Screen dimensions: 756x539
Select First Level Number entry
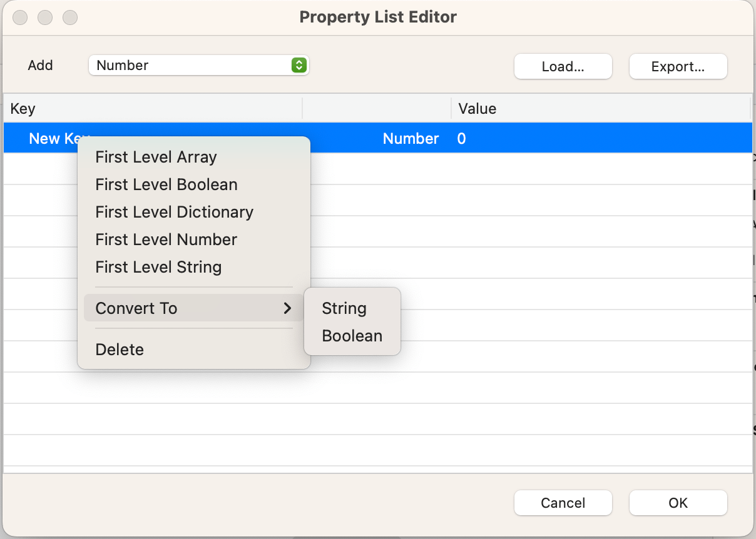tap(166, 239)
